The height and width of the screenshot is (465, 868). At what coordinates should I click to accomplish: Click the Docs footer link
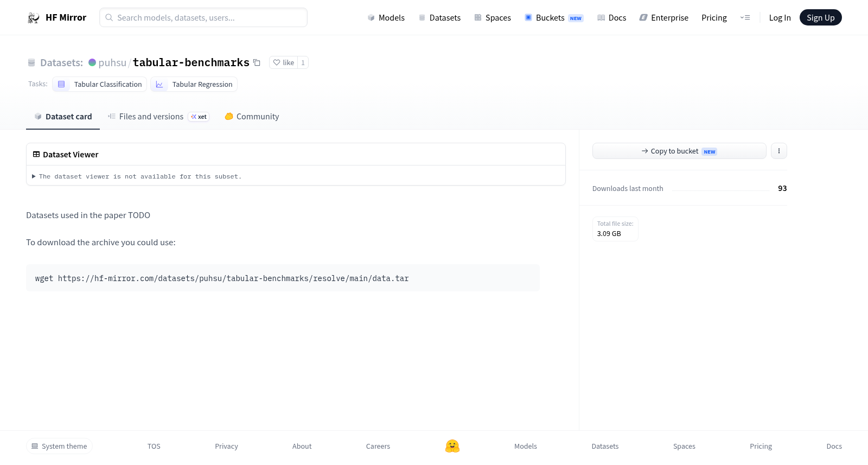[834, 446]
